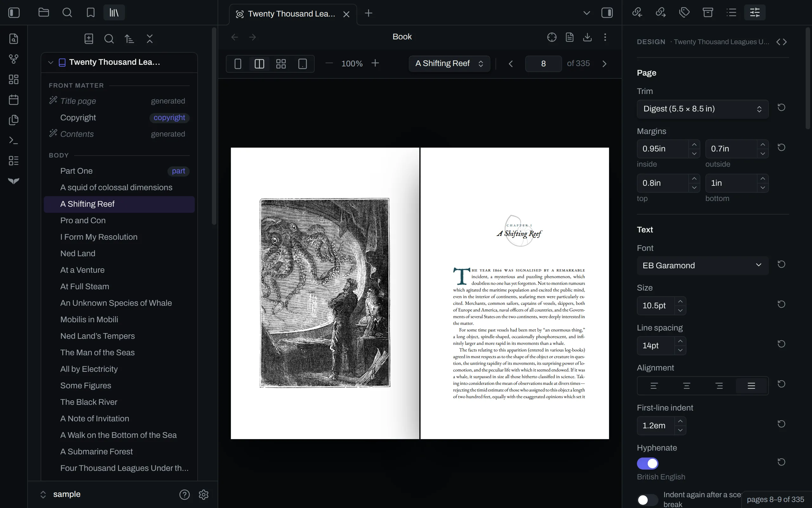Open the bookmarks icon
The image size is (812, 508).
(x=91, y=13)
